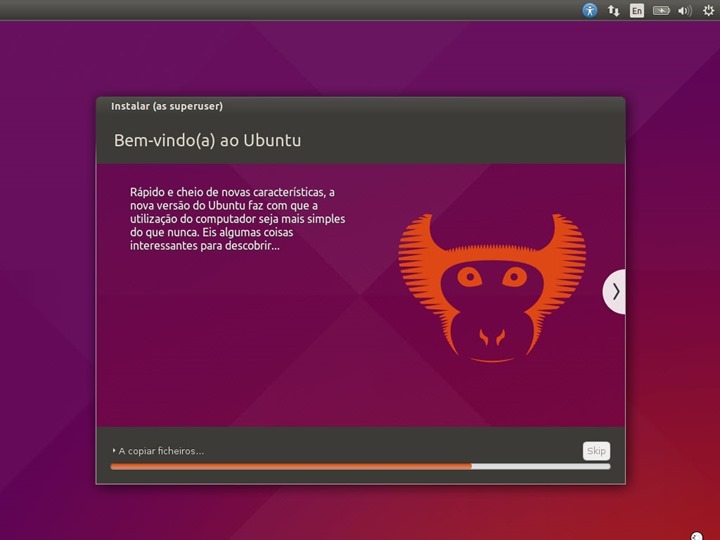Expand the 'A copiar ficheiros' details triangle

tap(113, 451)
